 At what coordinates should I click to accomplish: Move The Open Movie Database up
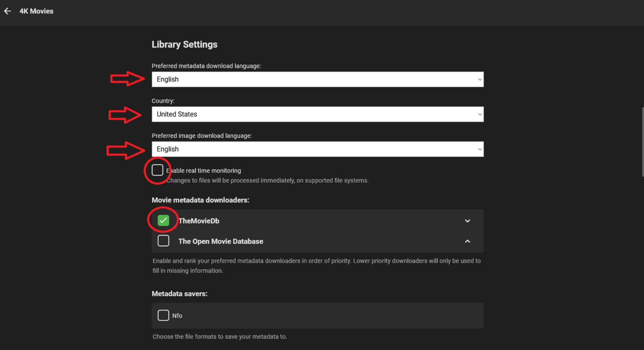pyautogui.click(x=467, y=241)
